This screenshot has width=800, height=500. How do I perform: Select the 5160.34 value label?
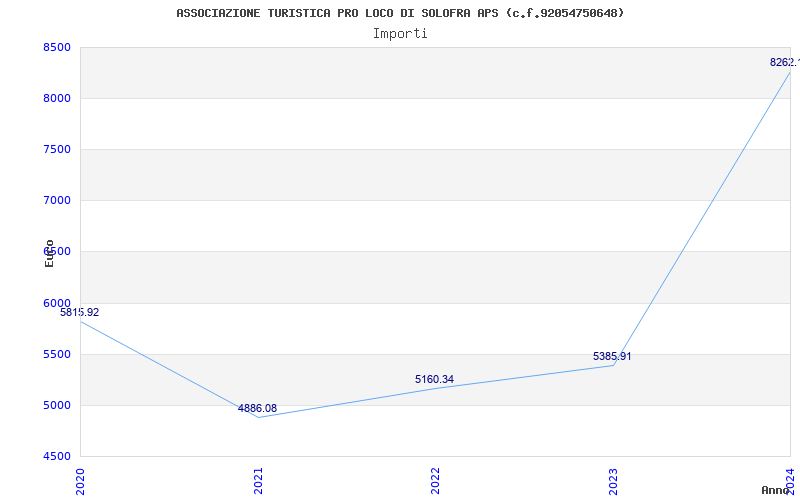pos(434,379)
